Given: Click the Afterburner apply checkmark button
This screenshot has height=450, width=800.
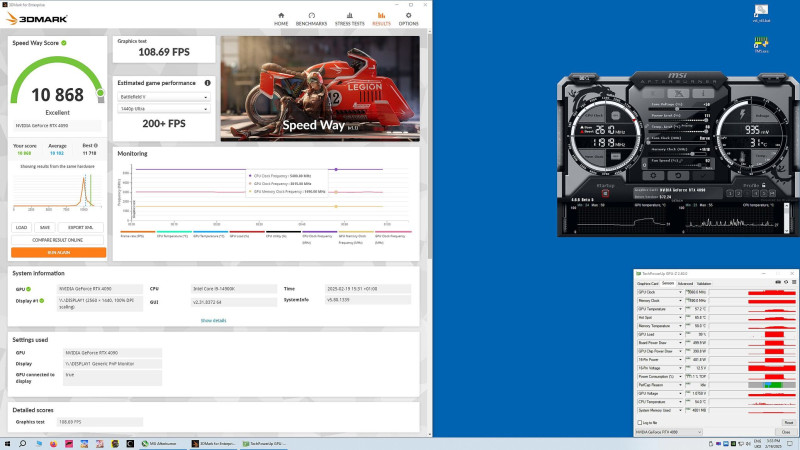Looking at the screenshot, I should pyautogui.click(x=703, y=176).
